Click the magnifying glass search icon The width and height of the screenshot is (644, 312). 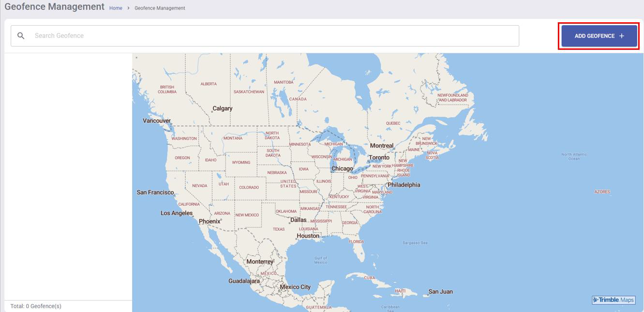click(21, 36)
